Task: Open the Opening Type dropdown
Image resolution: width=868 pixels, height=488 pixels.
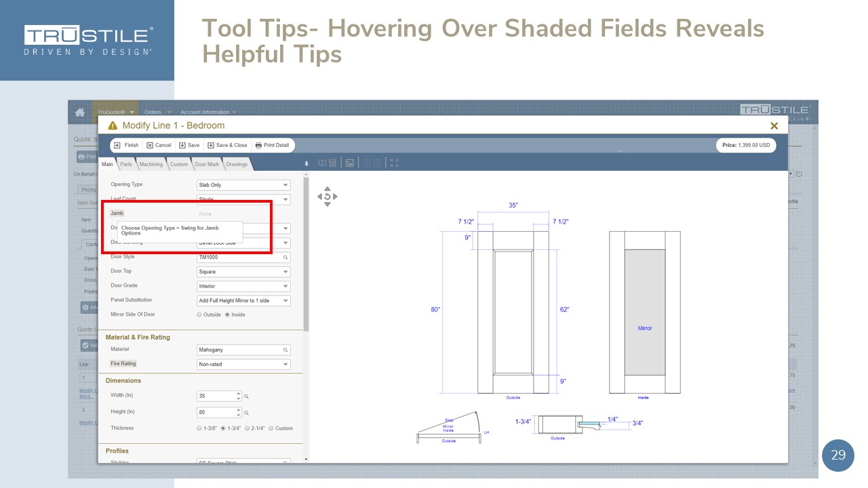Action: (x=243, y=185)
